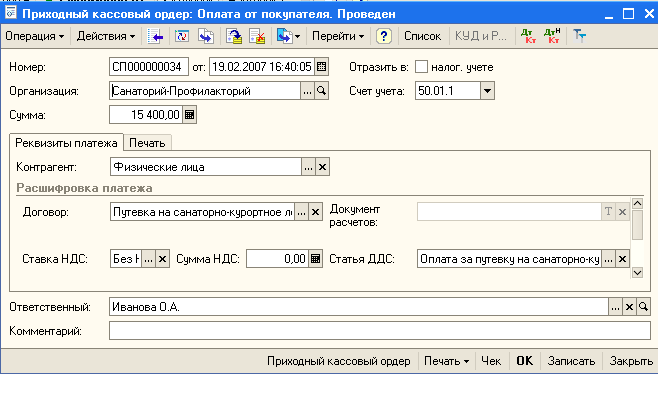Image resolution: width=658 pixels, height=400 pixels.
Task: Click the help question mark icon
Action: [x=383, y=36]
